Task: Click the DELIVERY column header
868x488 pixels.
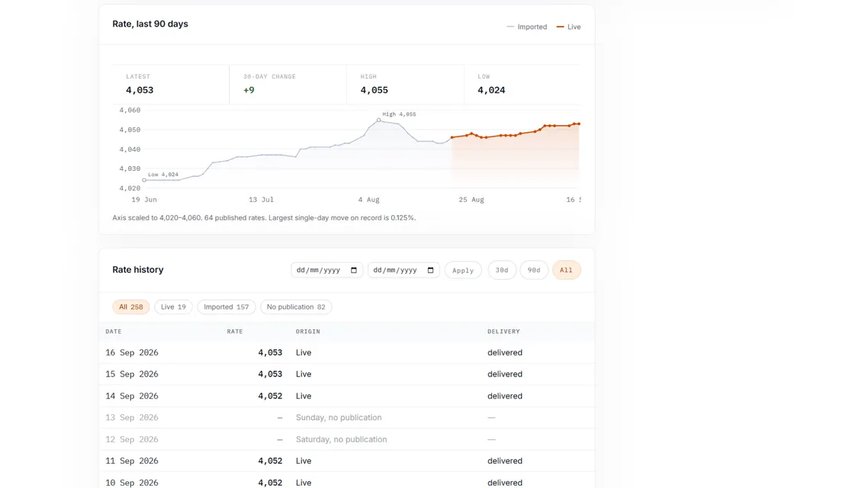Action: pyautogui.click(x=503, y=332)
